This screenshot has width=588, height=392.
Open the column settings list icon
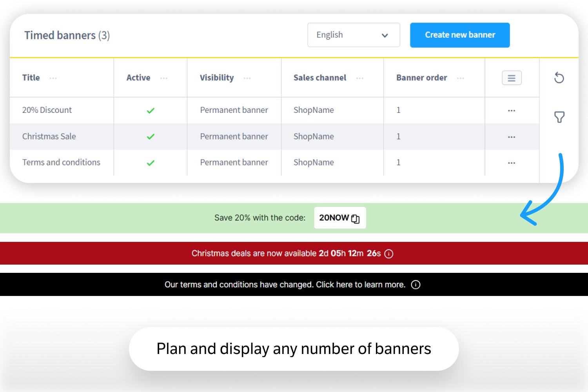point(512,78)
